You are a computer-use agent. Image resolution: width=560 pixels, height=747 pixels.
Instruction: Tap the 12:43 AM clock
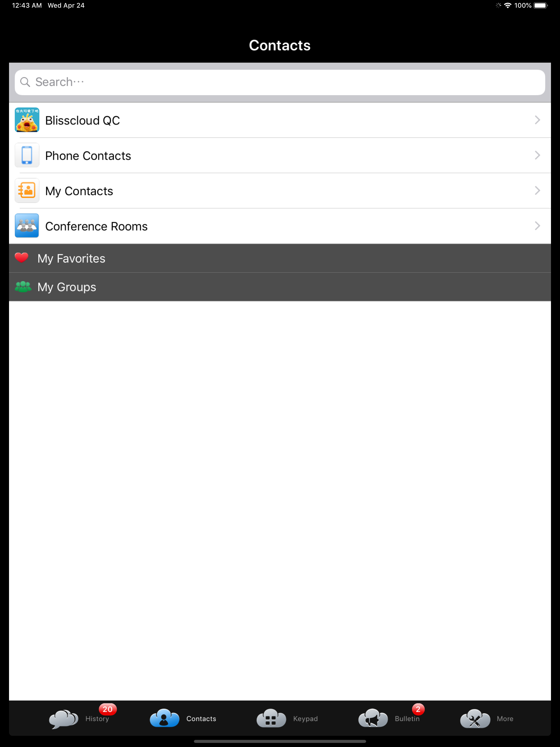27,5
